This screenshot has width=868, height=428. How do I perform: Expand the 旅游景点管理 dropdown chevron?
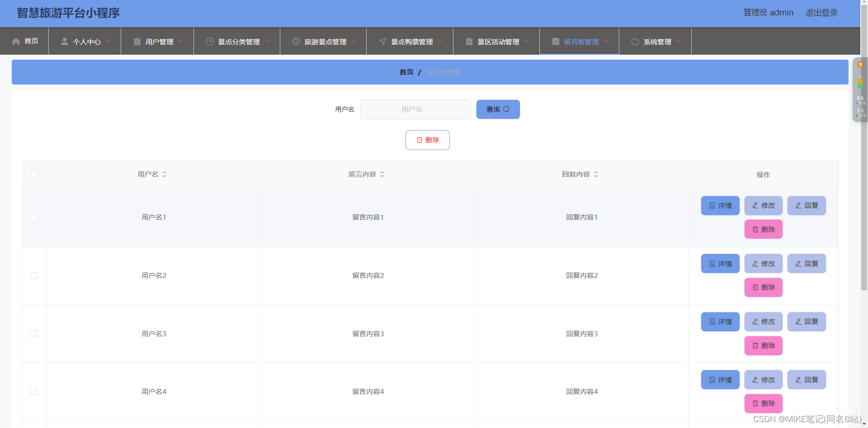354,41
